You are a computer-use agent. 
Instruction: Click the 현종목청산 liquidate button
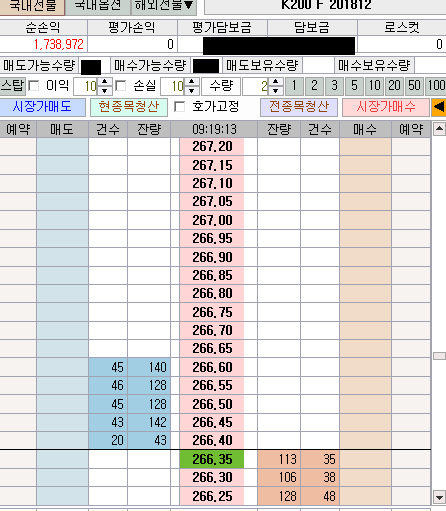129,107
